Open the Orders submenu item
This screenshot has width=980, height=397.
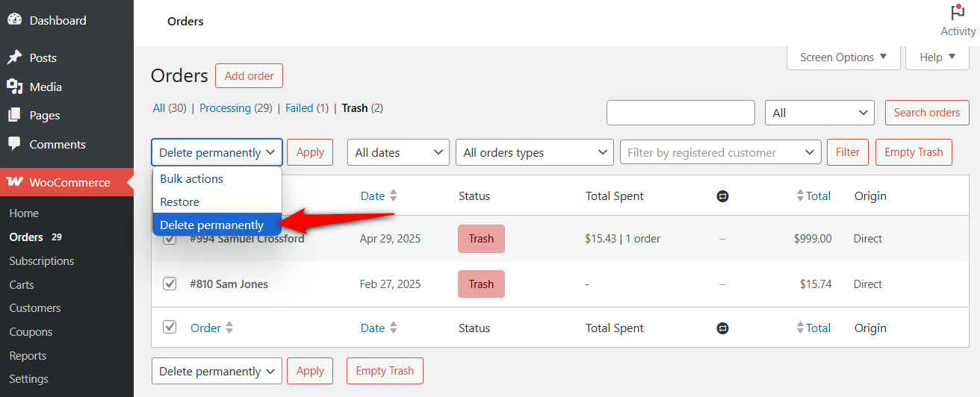pyautogui.click(x=26, y=237)
